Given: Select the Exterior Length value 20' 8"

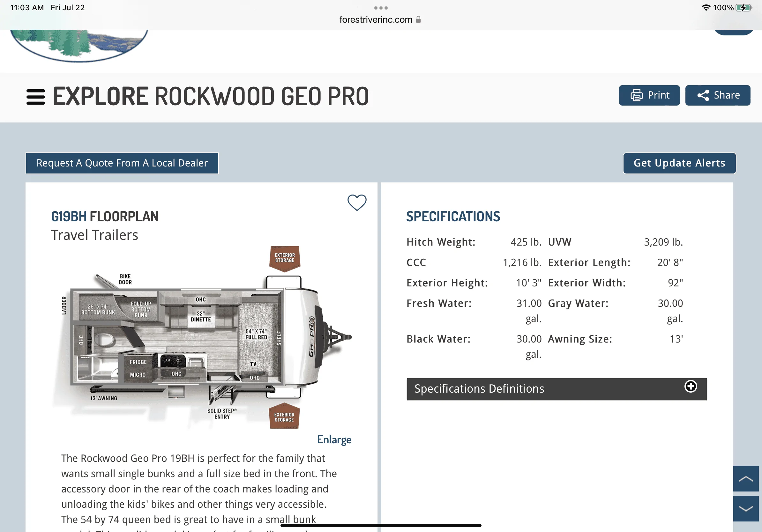Looking at the screenshot, I should coord(670,262).
